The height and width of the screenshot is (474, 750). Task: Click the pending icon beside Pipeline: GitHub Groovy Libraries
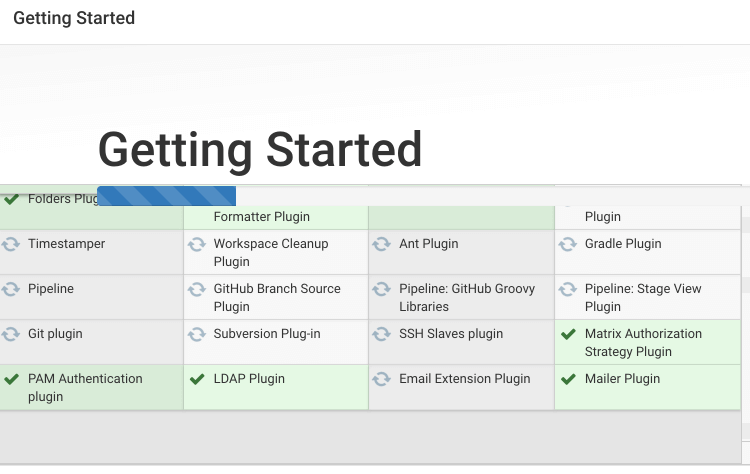[x=382, y=289]
